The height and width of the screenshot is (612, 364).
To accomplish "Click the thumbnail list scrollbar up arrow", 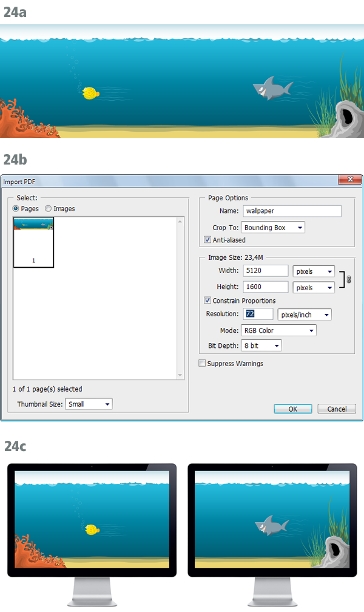I will pyautogui.click(x=180, y=221).
